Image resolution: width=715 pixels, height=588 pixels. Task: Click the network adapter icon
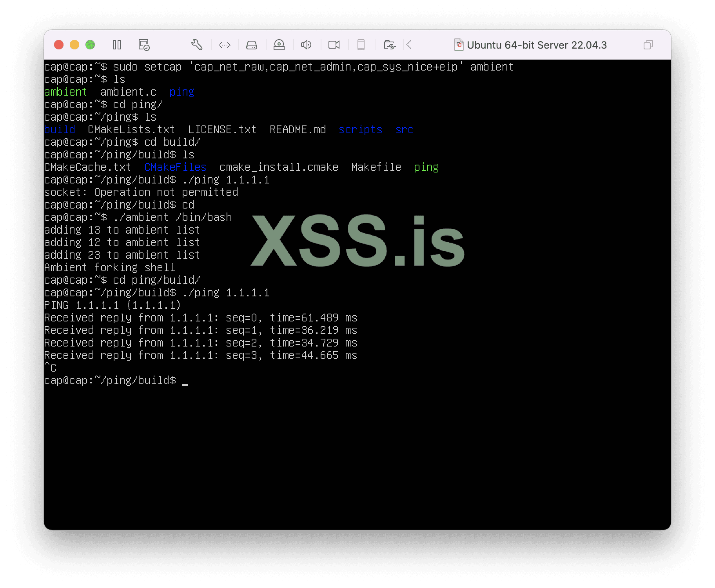pyautogui.click(x=225, y=45)
